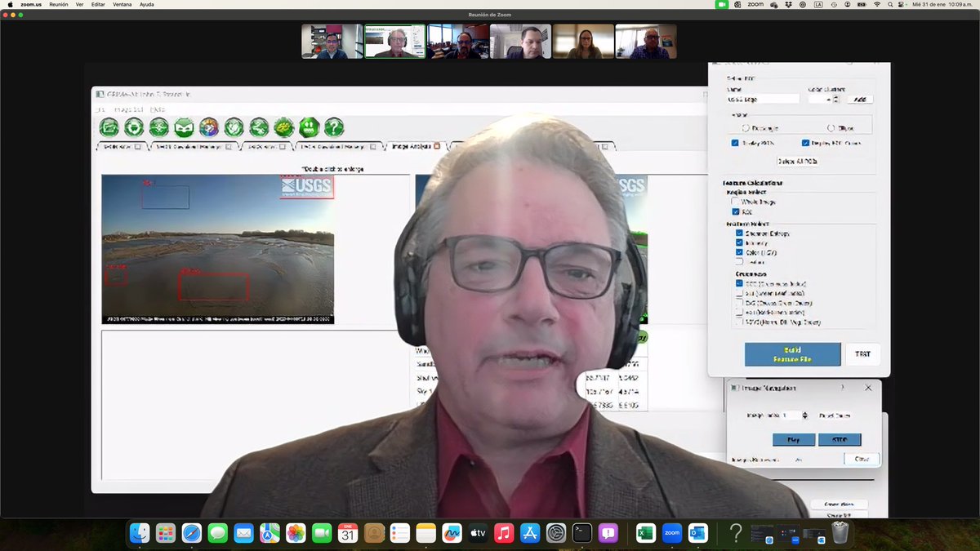
Task: Toggle the Display ROI Colors checkbox
Action: point(806,143)
